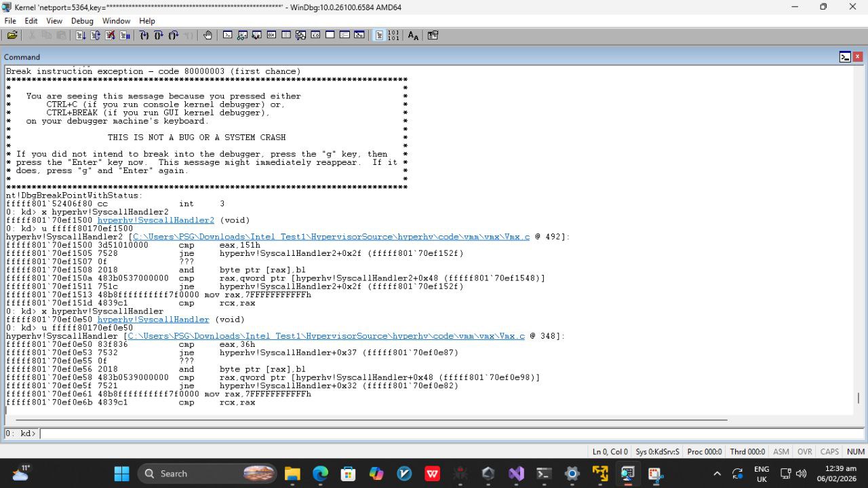Click the Step Into toolbar icon

click(x=144, y=35)
